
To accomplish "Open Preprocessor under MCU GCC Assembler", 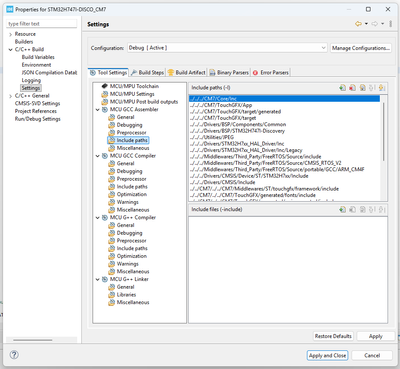I will pyautogui.click(x=131, y=133).
